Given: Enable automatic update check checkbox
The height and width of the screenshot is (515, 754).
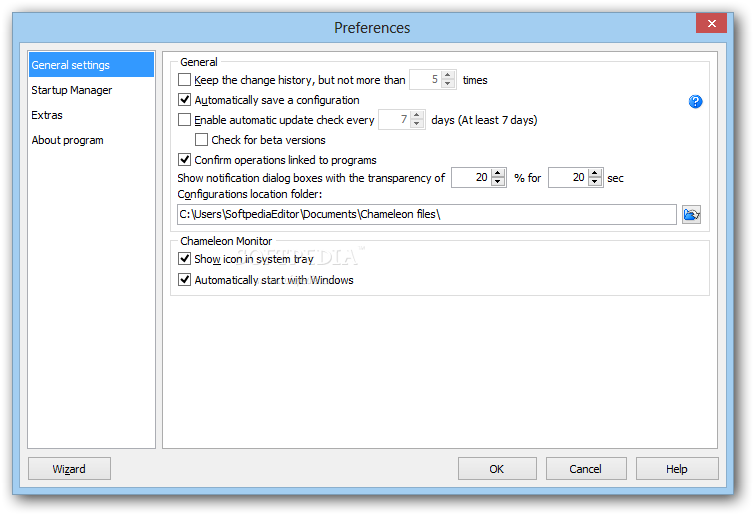Looking at the screenshot, I should 184,120.
